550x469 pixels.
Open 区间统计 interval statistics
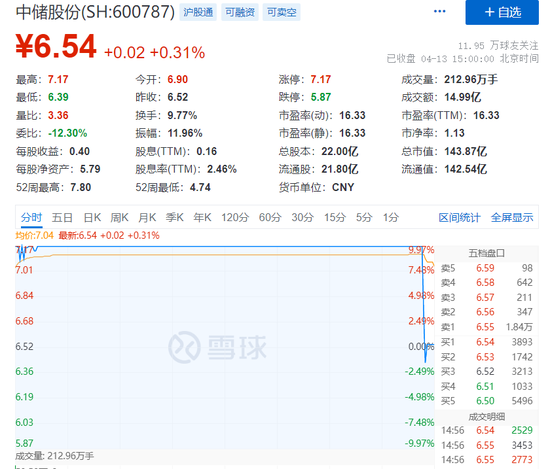point(460,217)
